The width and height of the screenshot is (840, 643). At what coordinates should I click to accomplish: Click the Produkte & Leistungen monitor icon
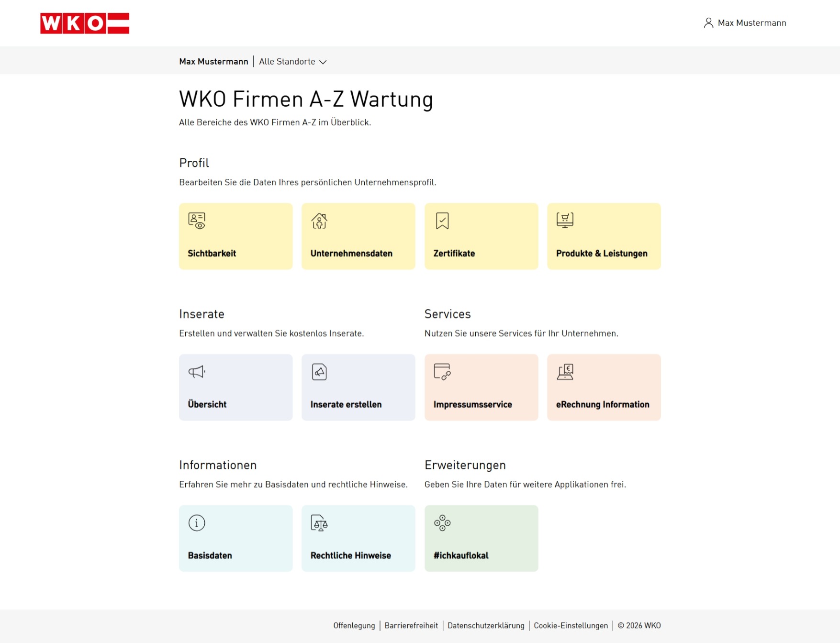point(565,221)
